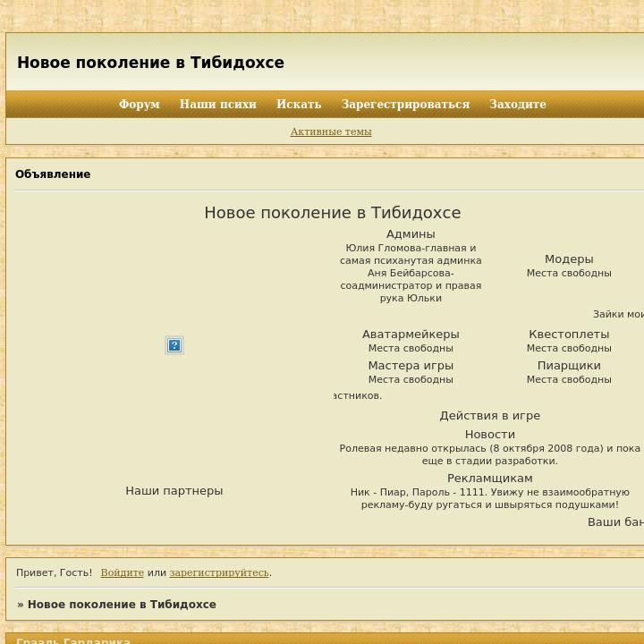Image resolution: width=644 pixels, height=644 pixels.
Task: Click the Наши партнеры text
Action: (x=174, y=491)
